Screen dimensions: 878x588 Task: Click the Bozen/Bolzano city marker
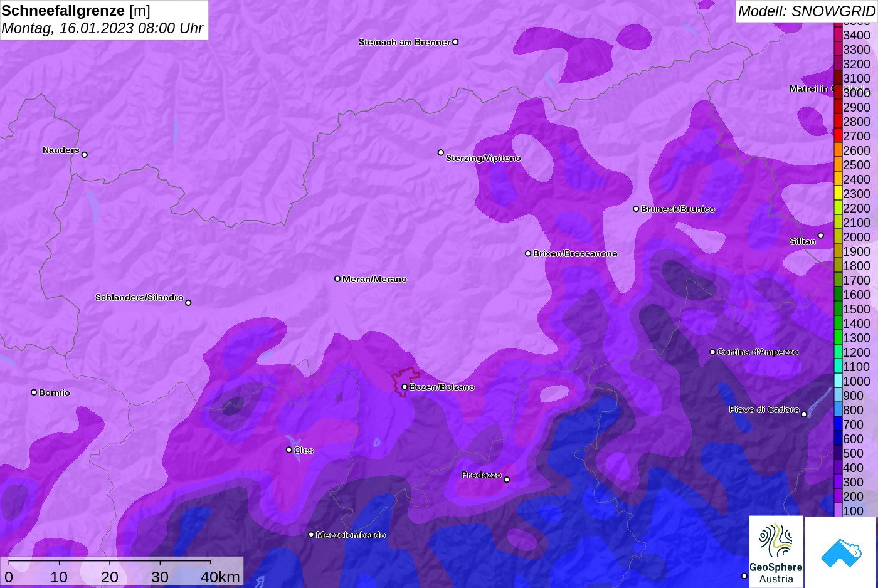coord(405,387)
